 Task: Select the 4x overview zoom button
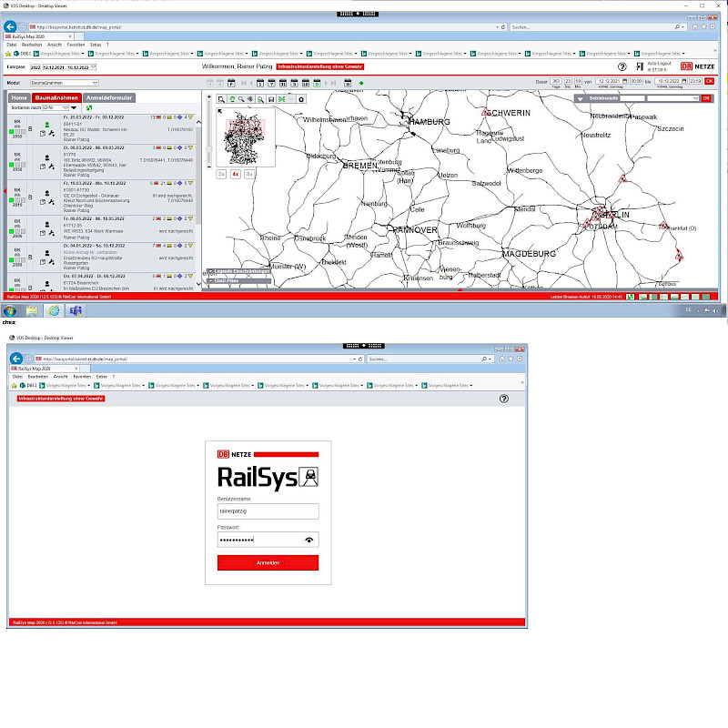[x=236, y=174]
